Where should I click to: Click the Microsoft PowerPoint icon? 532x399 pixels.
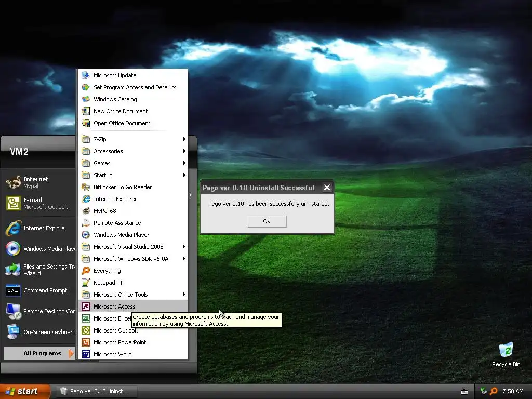86,342
